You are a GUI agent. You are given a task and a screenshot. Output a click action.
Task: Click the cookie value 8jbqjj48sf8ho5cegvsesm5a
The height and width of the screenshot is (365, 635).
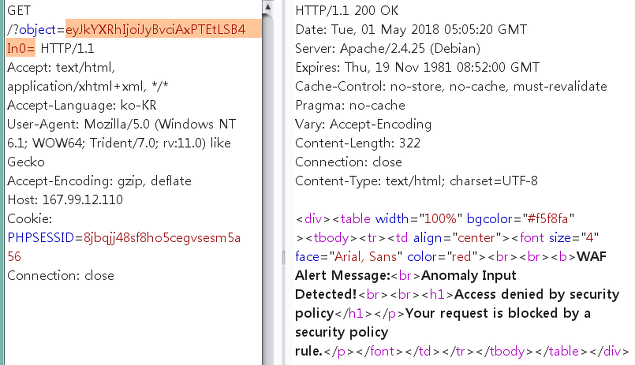pyautogui.click(x=162, y=237)
